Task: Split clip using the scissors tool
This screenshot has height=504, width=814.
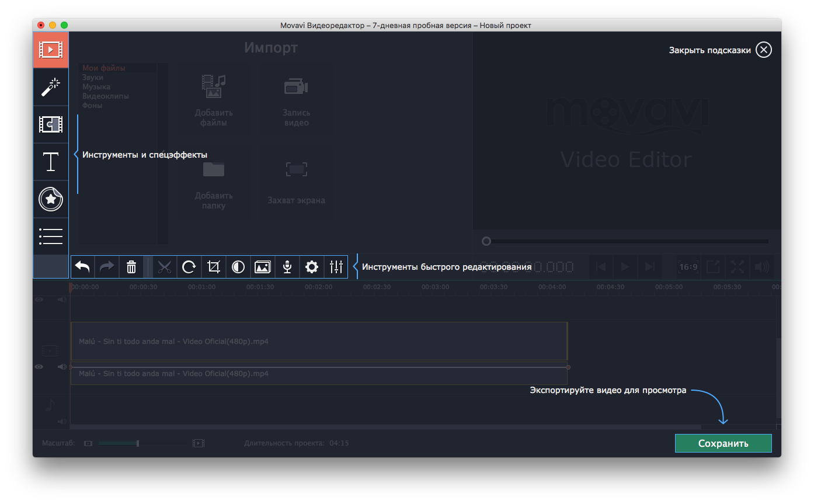Action: (x=165, y=267)
